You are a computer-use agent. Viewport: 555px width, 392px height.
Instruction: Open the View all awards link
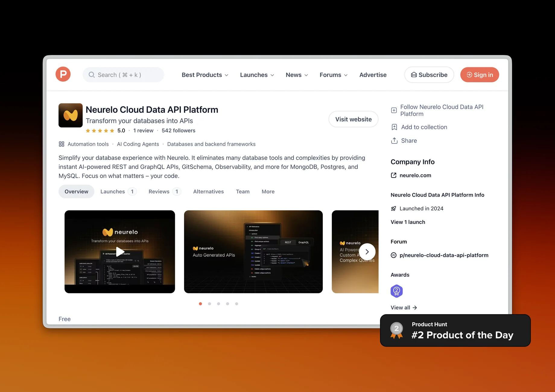click(404, 307)
